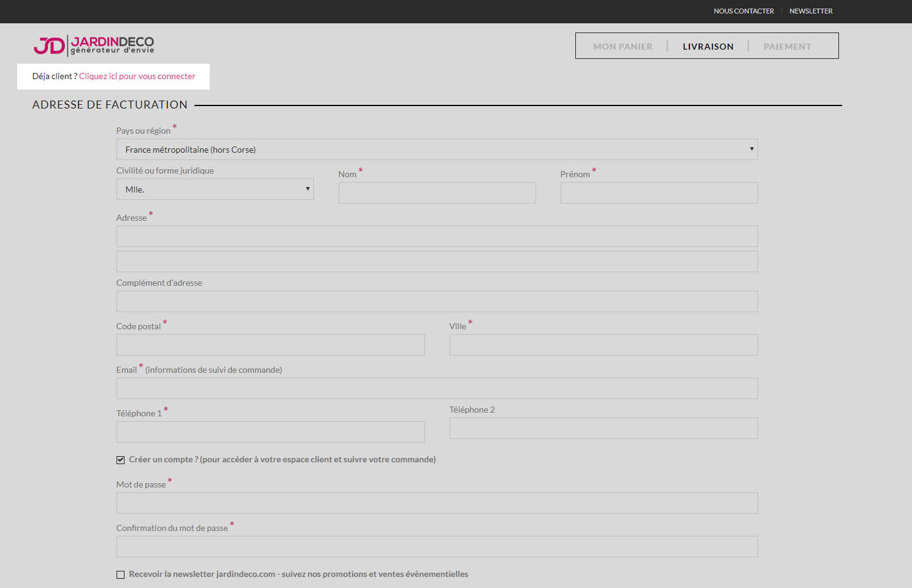
Task: Click into the Prénom field
Action: click(x=659, y=193)
